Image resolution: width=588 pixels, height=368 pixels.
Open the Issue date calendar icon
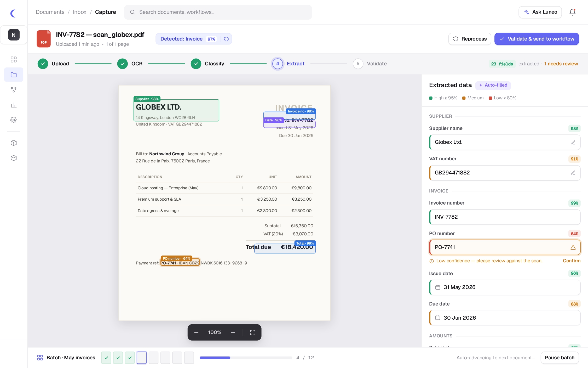438,287
